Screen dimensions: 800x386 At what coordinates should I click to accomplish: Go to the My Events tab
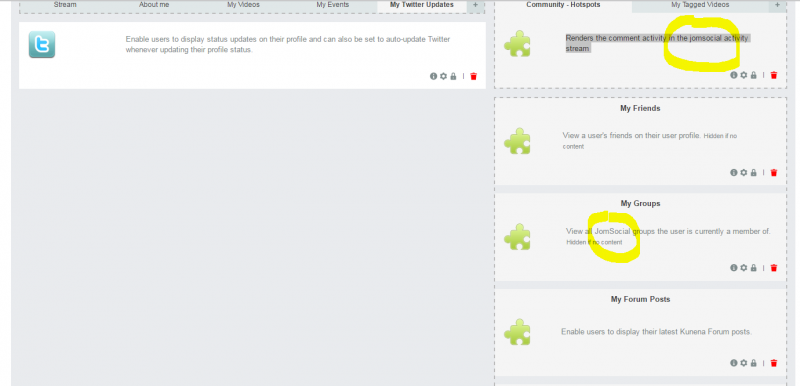333,5
